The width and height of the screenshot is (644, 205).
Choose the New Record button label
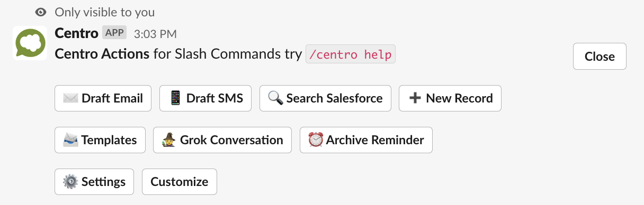[459, 98]
